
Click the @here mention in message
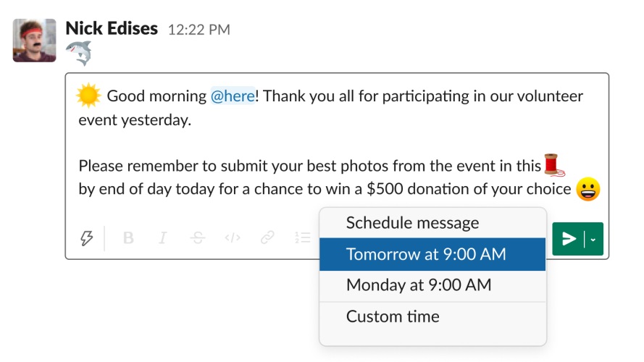click(232, 96)
